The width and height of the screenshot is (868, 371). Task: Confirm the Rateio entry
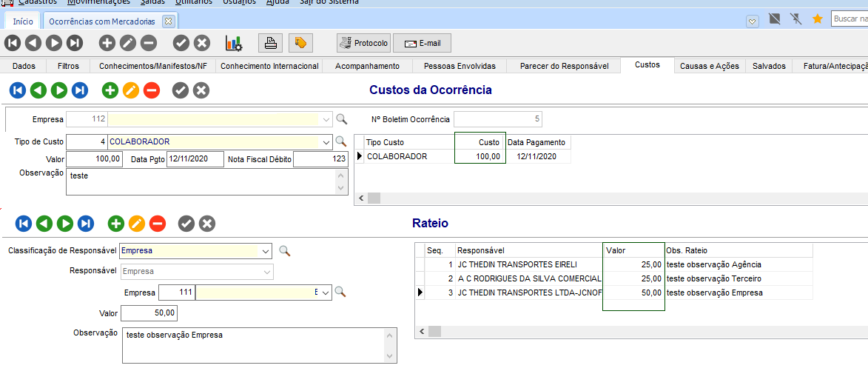coord(186,224)
